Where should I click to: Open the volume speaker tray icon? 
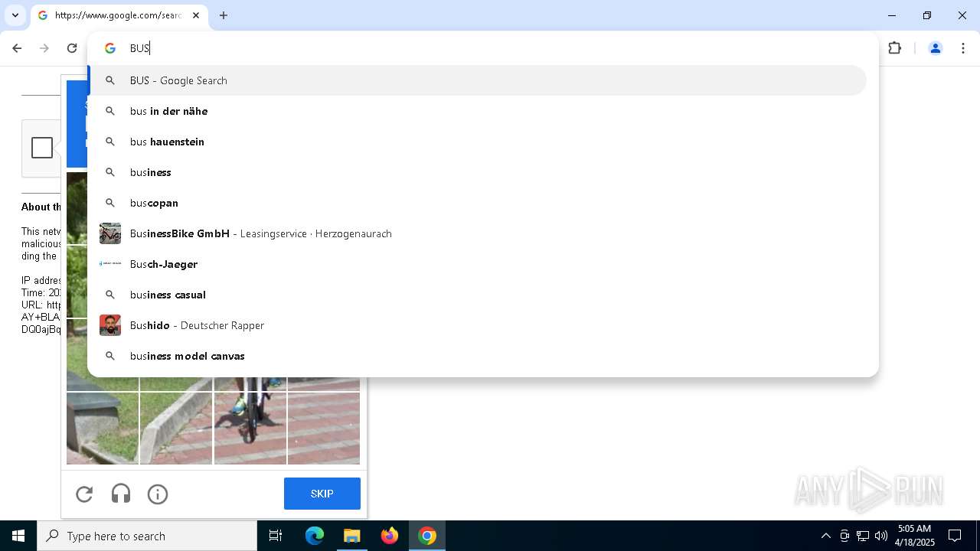pyautogui.click(x=880, y=536)
